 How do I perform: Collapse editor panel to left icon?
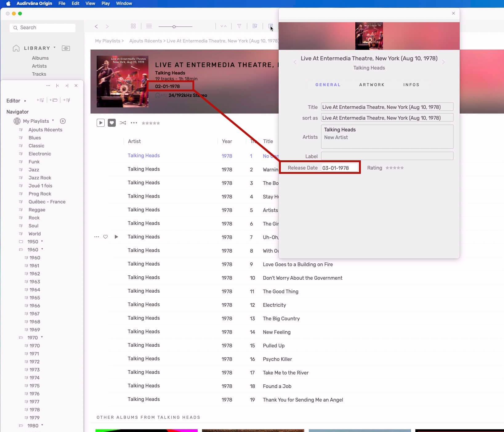57,86
